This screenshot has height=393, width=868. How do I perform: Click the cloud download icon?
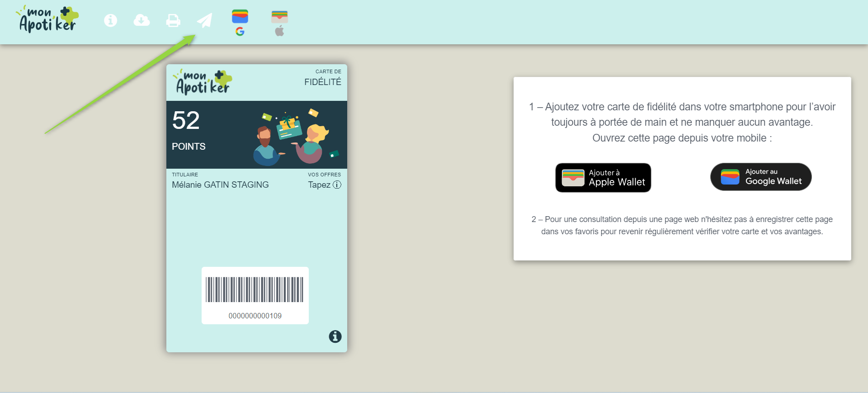pyautogui.click(x=142, y=20)
